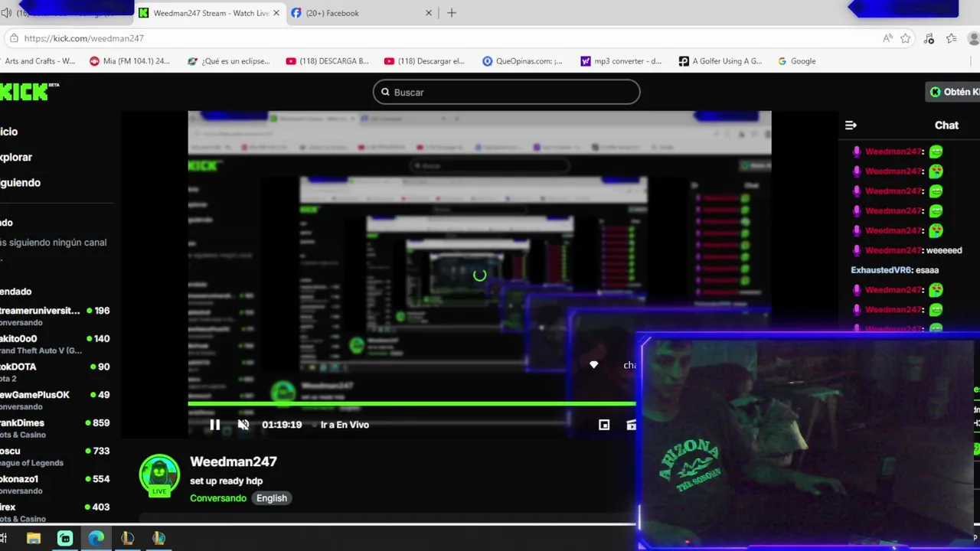Open the ¿Qué es un eclipse bookmark
Viewport: 980px width, 551px height.
(228, 61)
